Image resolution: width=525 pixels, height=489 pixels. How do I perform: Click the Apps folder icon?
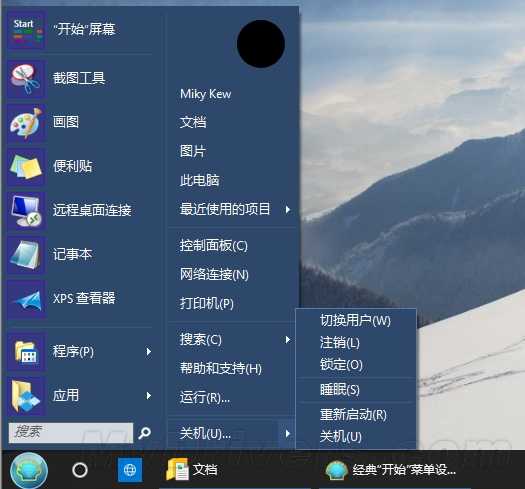coord(26,396)
